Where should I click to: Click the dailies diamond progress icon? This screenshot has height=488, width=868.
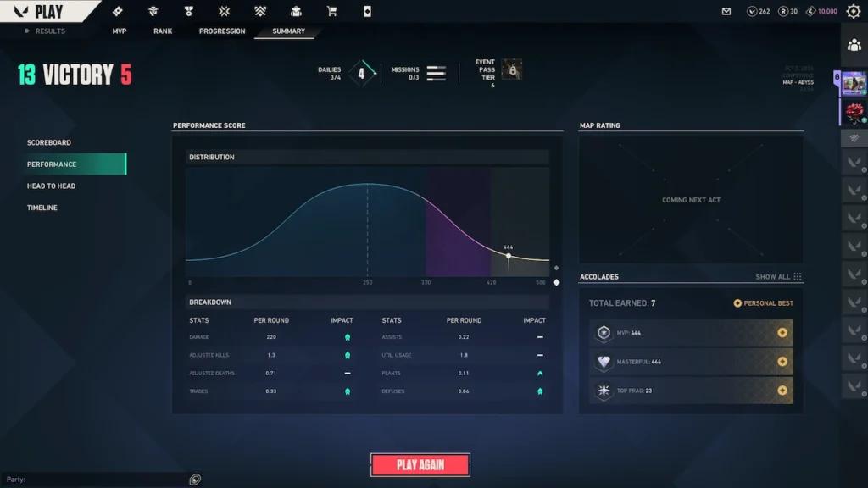click(x=361, y=73)
